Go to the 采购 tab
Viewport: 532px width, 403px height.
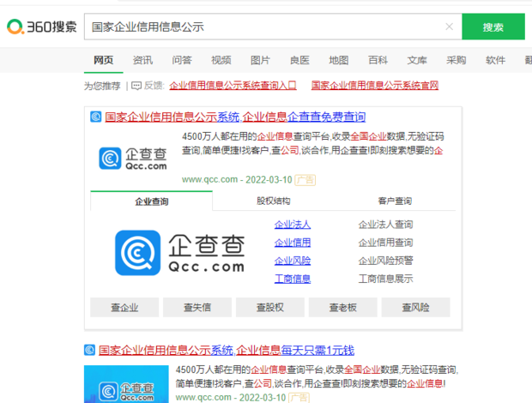[456, 60]
